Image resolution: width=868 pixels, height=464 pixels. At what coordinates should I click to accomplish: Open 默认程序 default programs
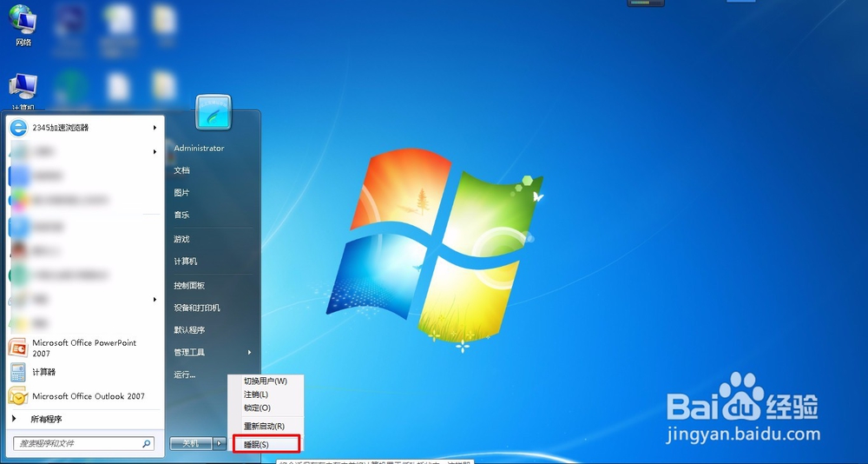(x=189, y=330)
